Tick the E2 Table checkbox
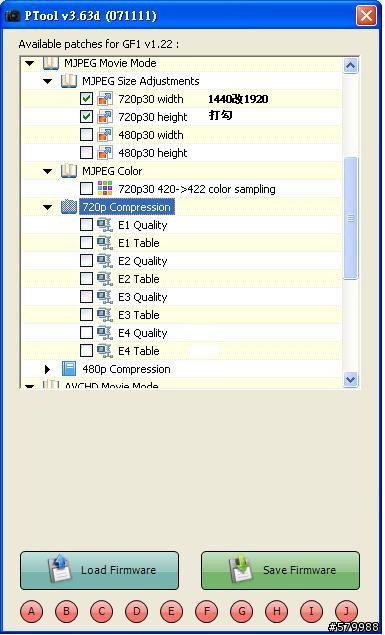 [86, 279]
